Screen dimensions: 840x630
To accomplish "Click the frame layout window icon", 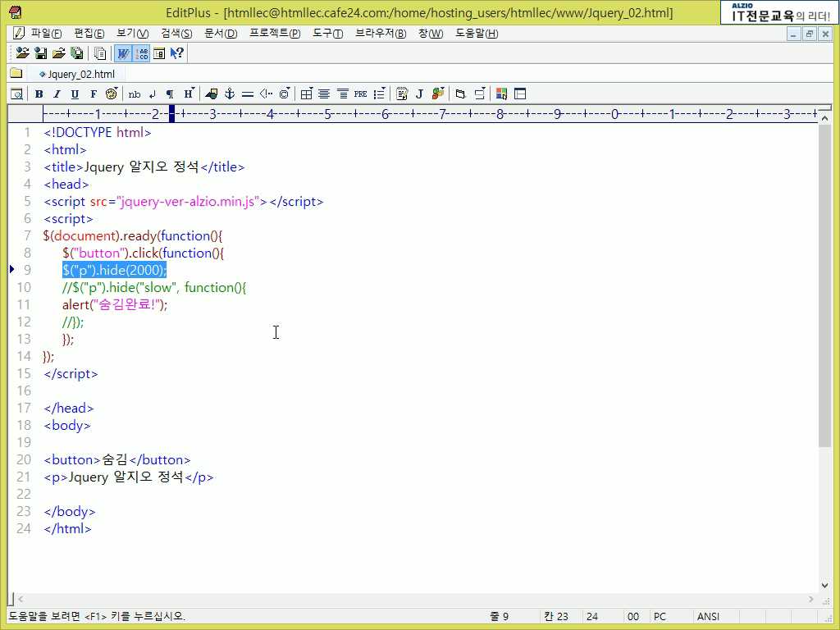I will tap(520, 94).
